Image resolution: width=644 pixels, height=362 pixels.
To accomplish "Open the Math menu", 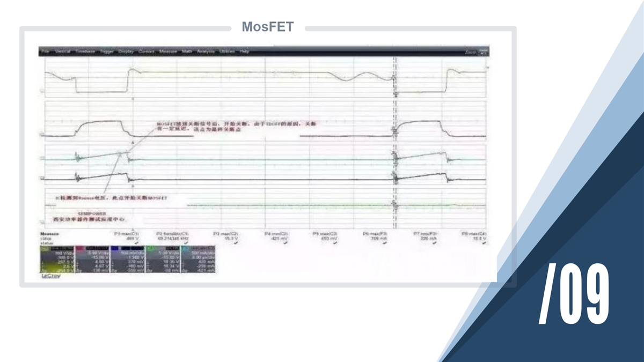I will (187, 51).
